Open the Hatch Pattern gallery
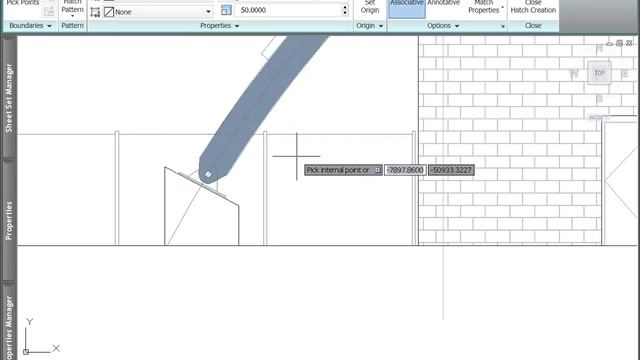 [72, 8]
